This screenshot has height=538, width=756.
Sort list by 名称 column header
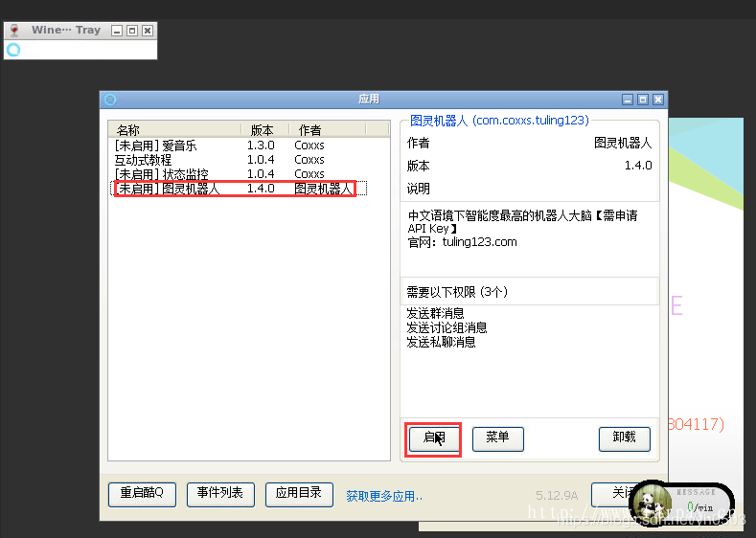(x=174, y=129)
